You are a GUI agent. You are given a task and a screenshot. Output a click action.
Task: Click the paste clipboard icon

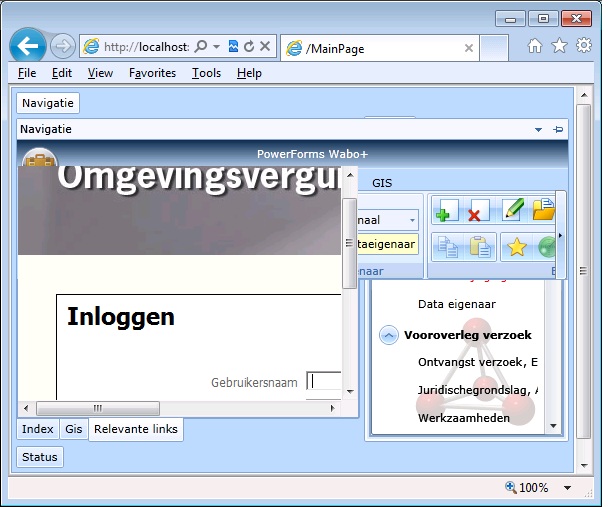tap(480, 247)
